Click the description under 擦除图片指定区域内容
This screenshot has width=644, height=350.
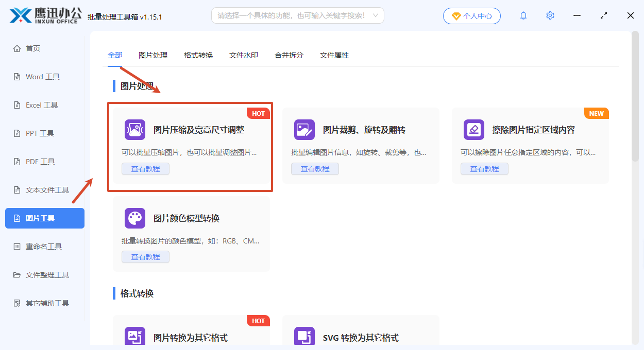coord(528,153)
